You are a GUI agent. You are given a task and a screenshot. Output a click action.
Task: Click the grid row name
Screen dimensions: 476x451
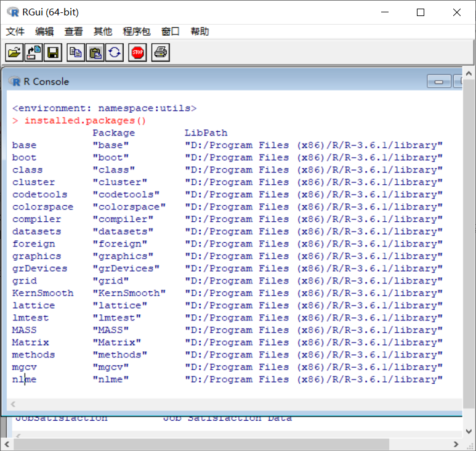pos(25,281)
